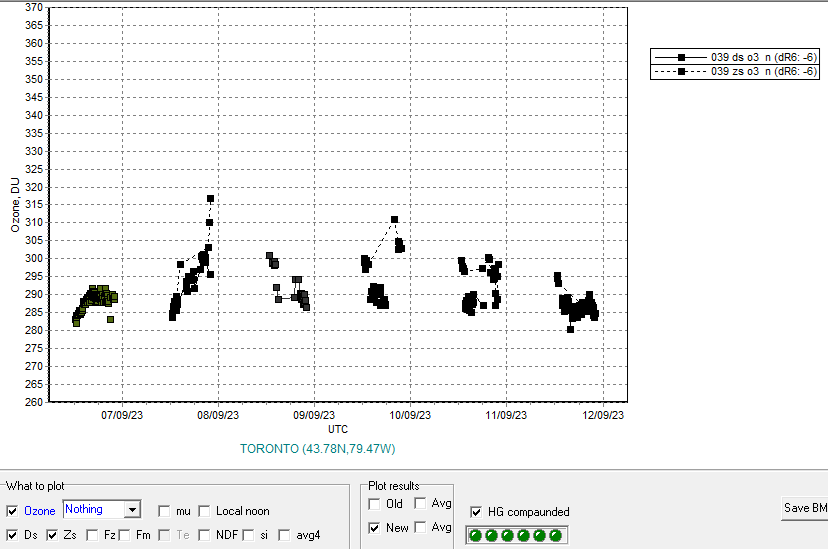This screenshot has height=549, width=828.
Task: Check the NDF option
Action: [205, 536]
